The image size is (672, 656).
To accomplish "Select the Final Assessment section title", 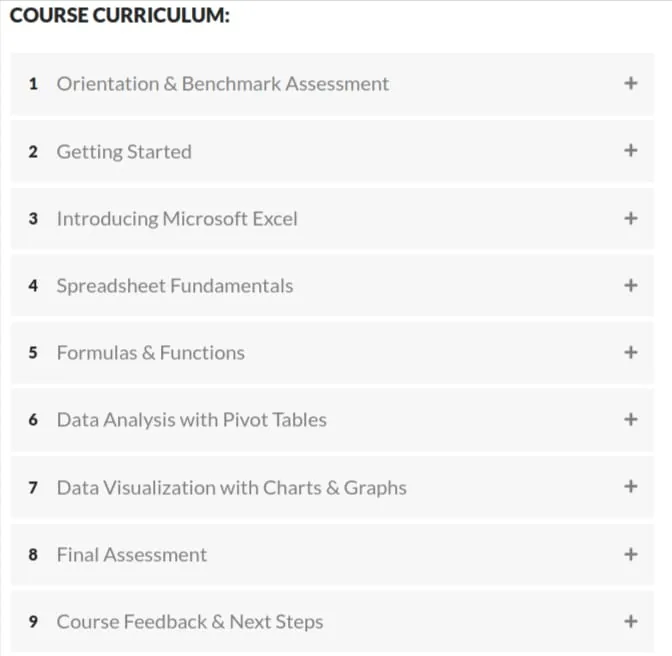I will pyautogui.click(x=132, y=555).
